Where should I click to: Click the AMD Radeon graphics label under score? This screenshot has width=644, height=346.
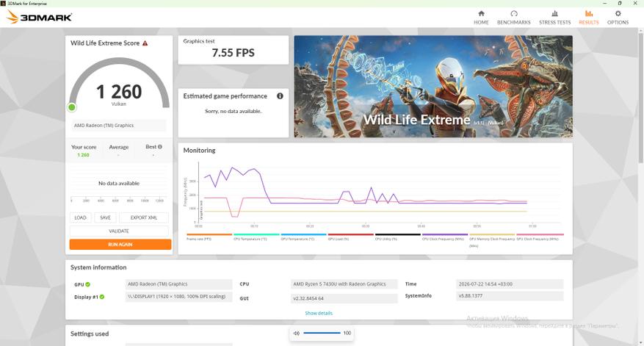click(119, 126)
